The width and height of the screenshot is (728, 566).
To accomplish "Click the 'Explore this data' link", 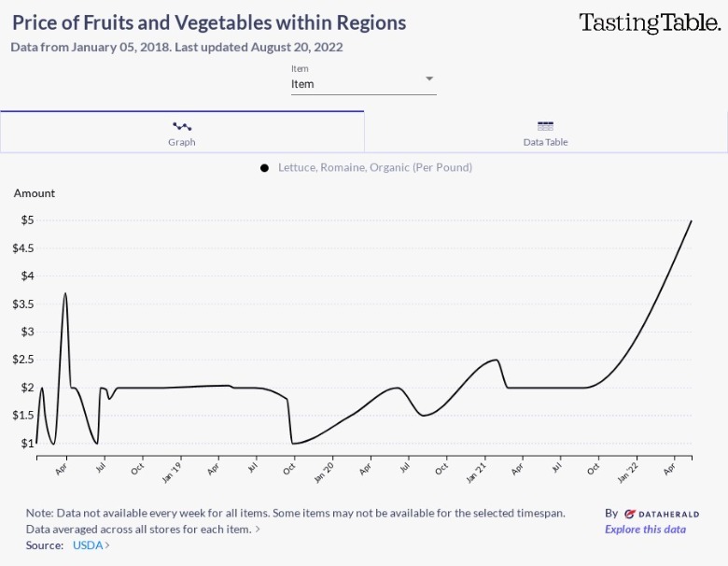I will [x=645, y=530].
